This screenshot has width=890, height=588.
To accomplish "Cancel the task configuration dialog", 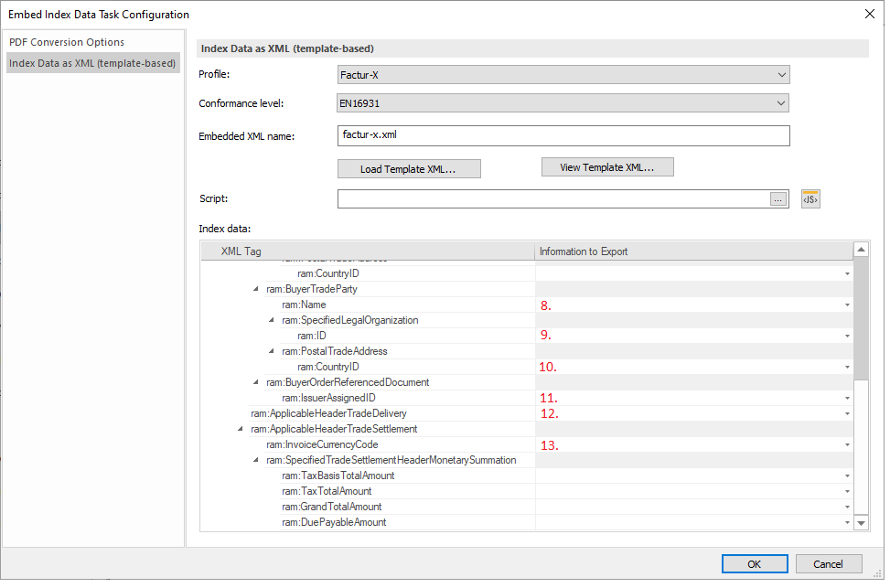I will click(828, 564).
